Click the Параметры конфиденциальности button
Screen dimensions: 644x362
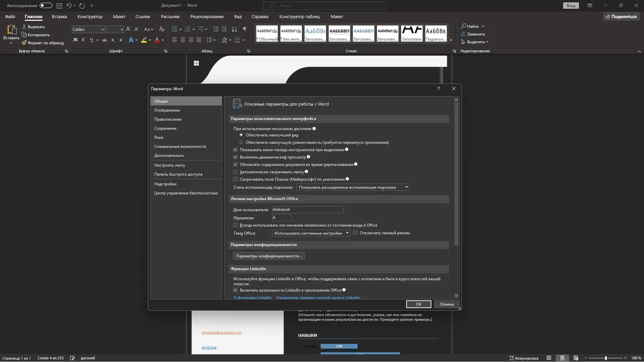269,256
